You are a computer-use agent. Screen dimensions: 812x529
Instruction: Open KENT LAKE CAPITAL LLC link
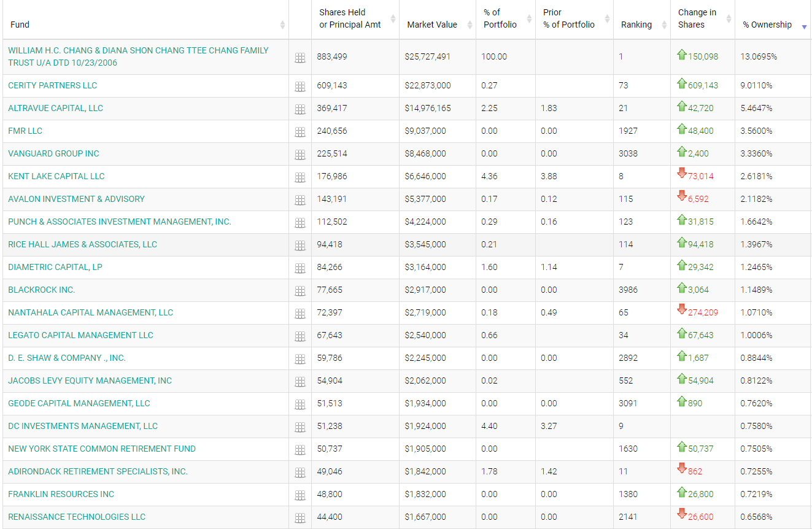[56, 176]
